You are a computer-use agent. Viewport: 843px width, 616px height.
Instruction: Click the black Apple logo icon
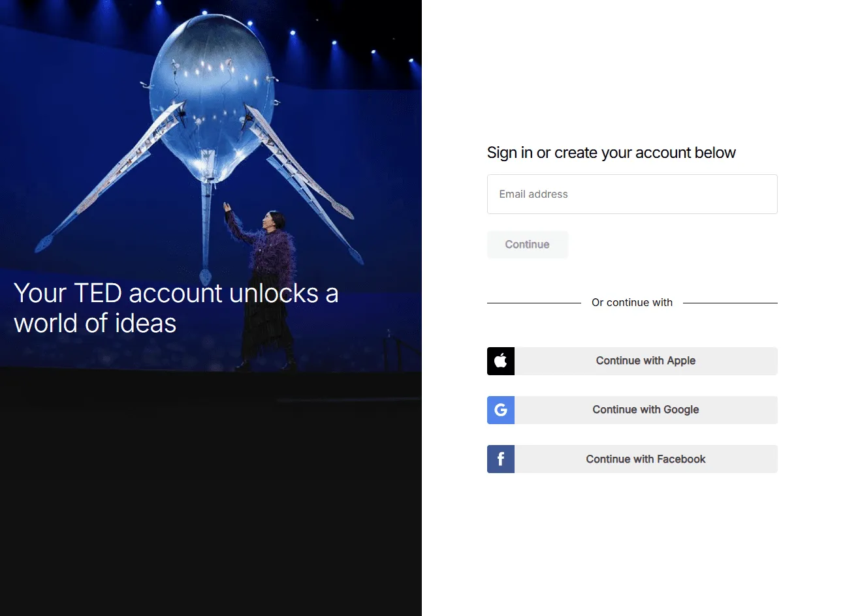pyautogui.click(x=501, y=361)
